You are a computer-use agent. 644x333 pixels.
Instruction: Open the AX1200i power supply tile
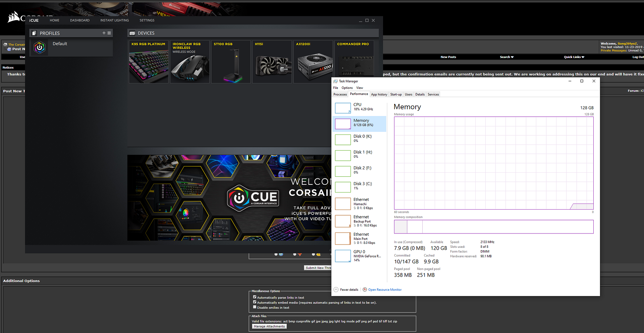[313, 62]
